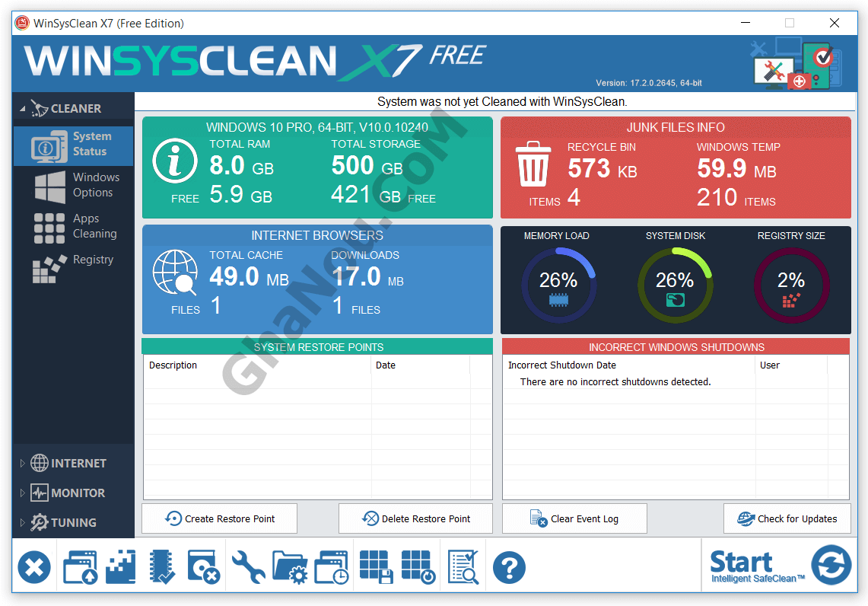This screenshot has height=606, width=868.
Task: Open Windows Options section
Action: point(73,186)
